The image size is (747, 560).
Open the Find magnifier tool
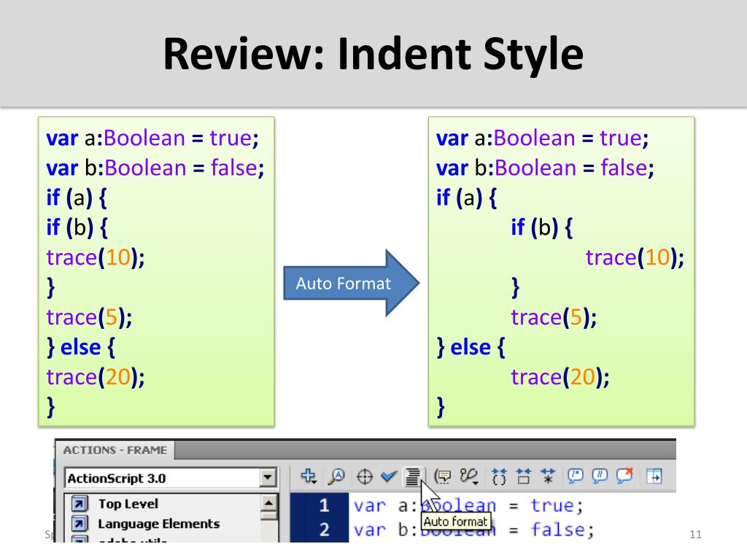coord(337,476)
